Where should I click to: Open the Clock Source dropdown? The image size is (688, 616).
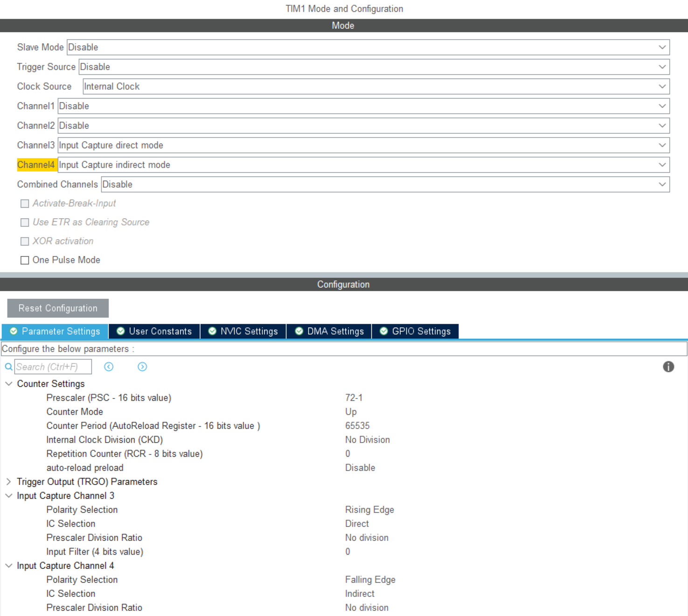(375, 87)
